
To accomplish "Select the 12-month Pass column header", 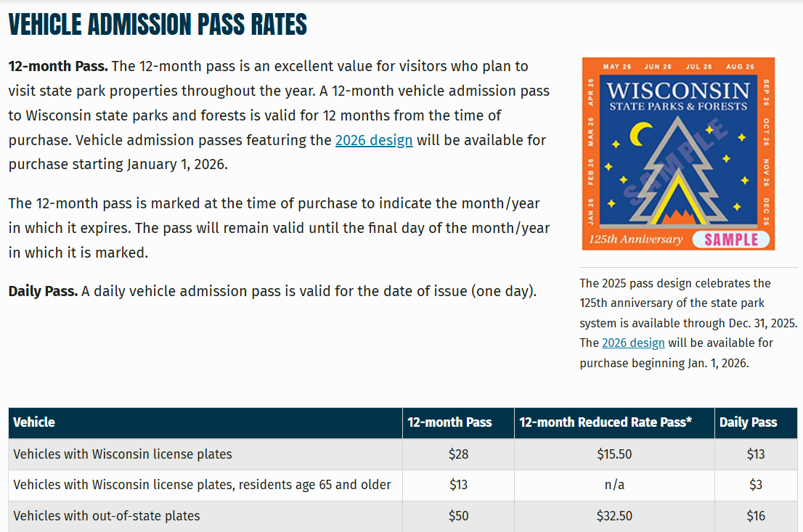I will coord(449,422).
